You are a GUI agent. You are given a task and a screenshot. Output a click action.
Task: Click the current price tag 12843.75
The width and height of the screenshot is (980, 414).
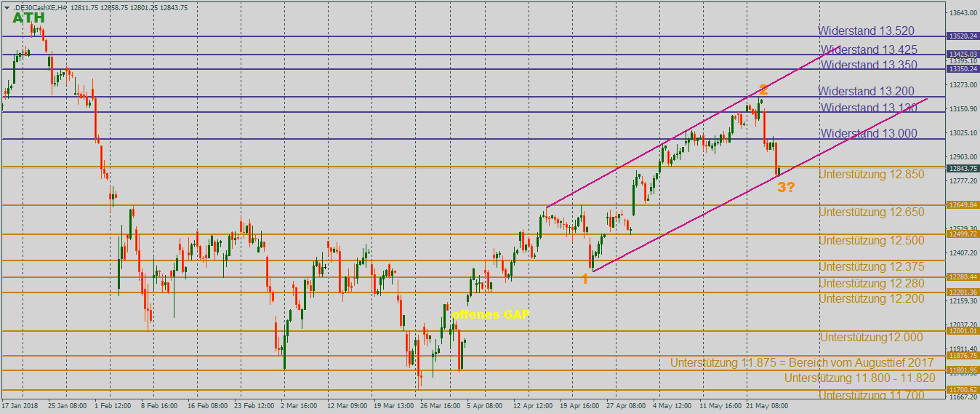point(962,169)
